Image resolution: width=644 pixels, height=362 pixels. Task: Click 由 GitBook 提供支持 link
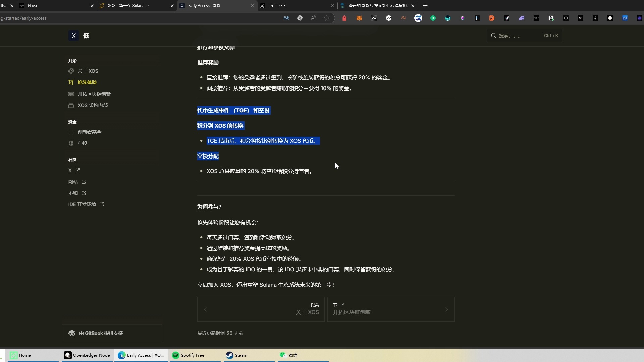point(112,333)
